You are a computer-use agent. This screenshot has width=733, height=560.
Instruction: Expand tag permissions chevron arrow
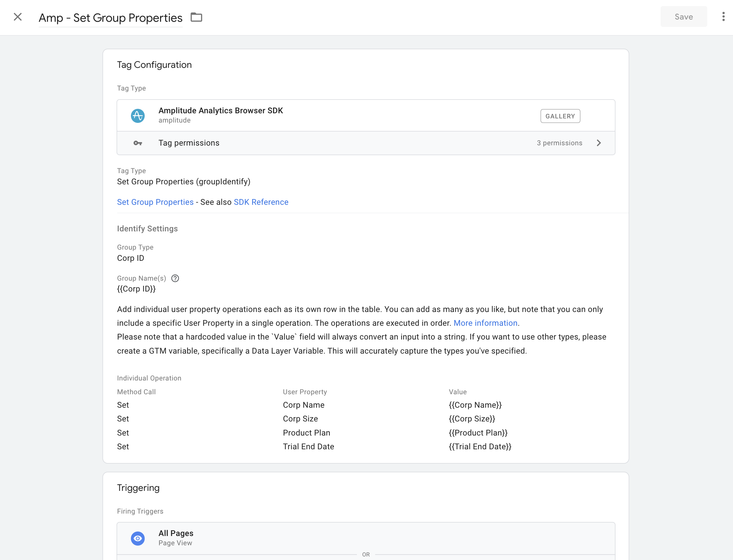(599, 143)
